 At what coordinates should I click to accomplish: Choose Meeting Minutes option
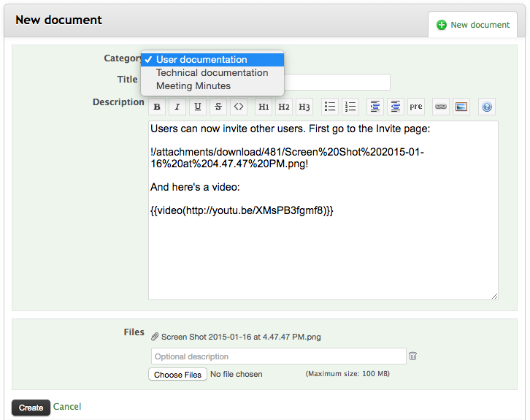[212, 86]
